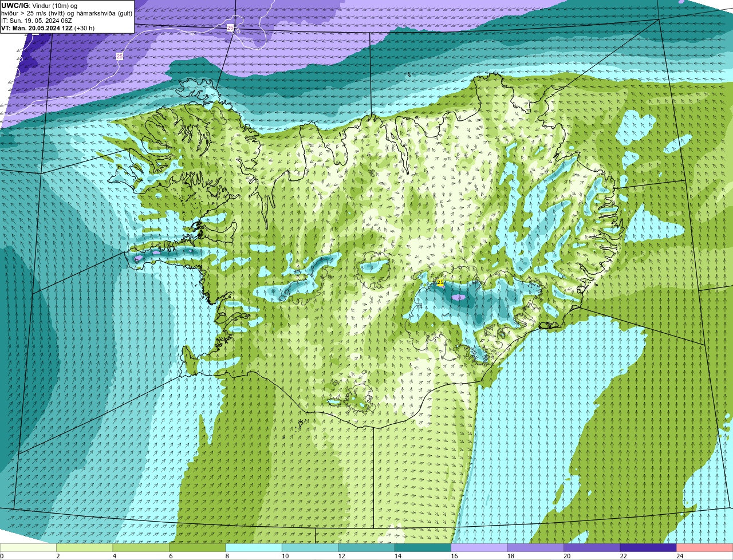This screenshot has width=733, height=560.
Task: Click legend tick value 20
Action: click(x=567, y=556)
